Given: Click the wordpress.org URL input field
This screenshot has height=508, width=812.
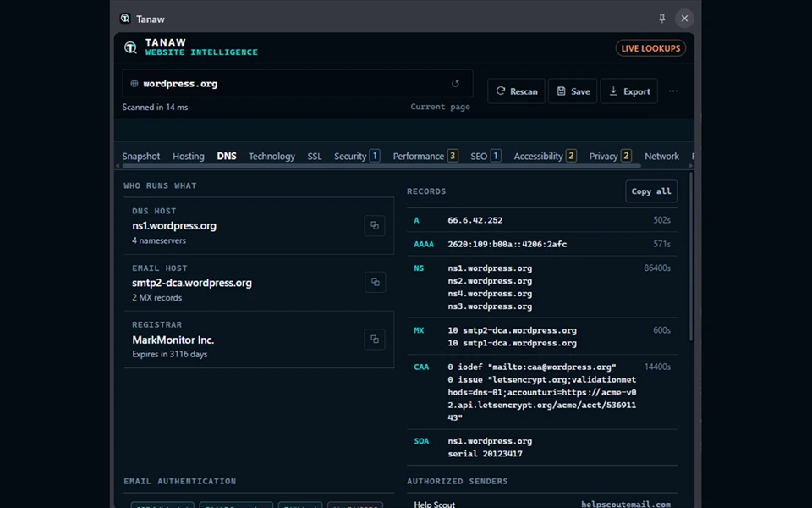Looking at the screenshot, I should (x=297, y=84).
